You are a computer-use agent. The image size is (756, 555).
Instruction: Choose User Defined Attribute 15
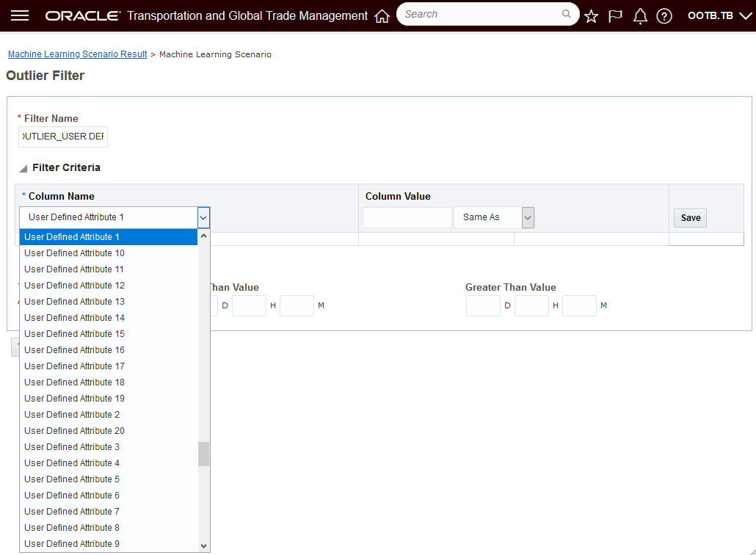click(x=109, y=334)
